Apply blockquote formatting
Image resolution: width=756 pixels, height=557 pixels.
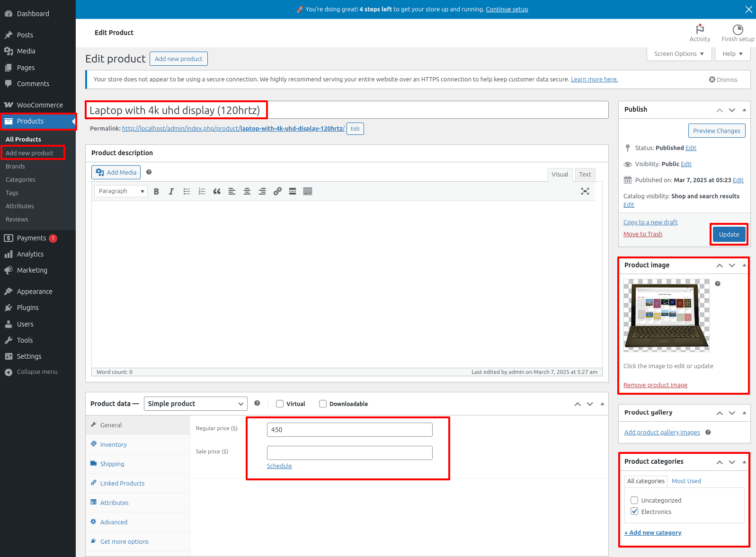pyautogui.click(x=217, y=191)
